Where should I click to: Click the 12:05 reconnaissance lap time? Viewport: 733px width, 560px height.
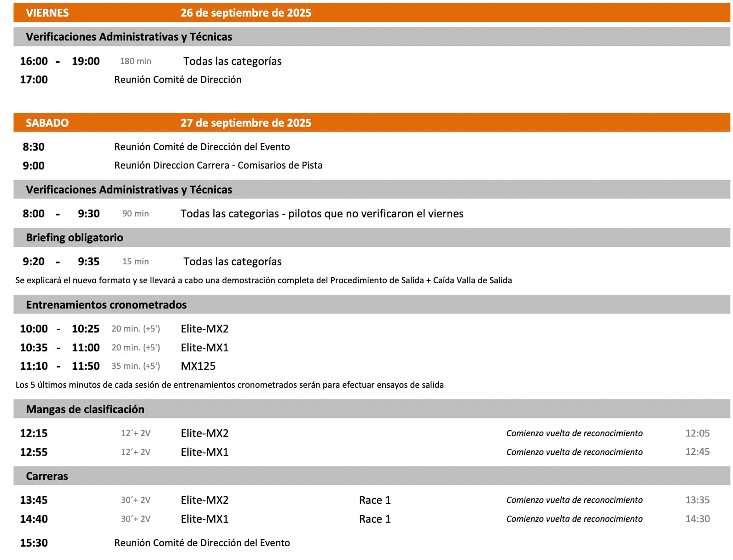pyautogui.click(x=697, y=433)
